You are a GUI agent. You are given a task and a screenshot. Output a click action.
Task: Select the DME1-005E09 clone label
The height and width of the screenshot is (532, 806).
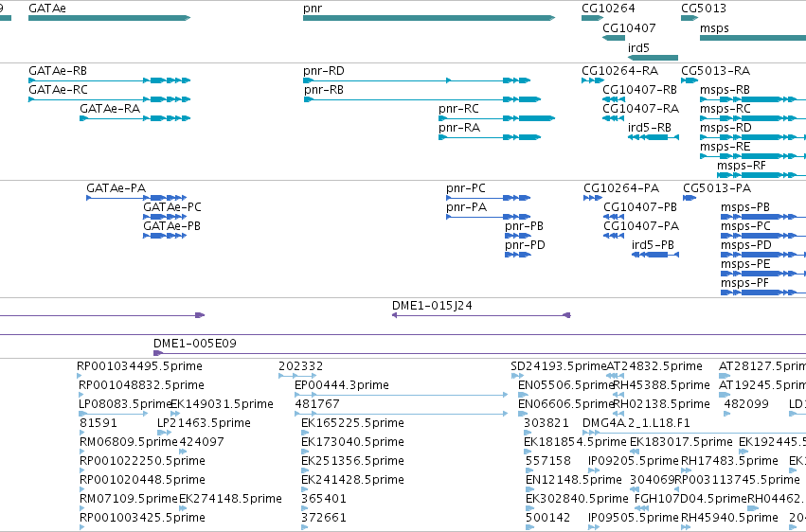pyautogui.click(x=195, y=344)
